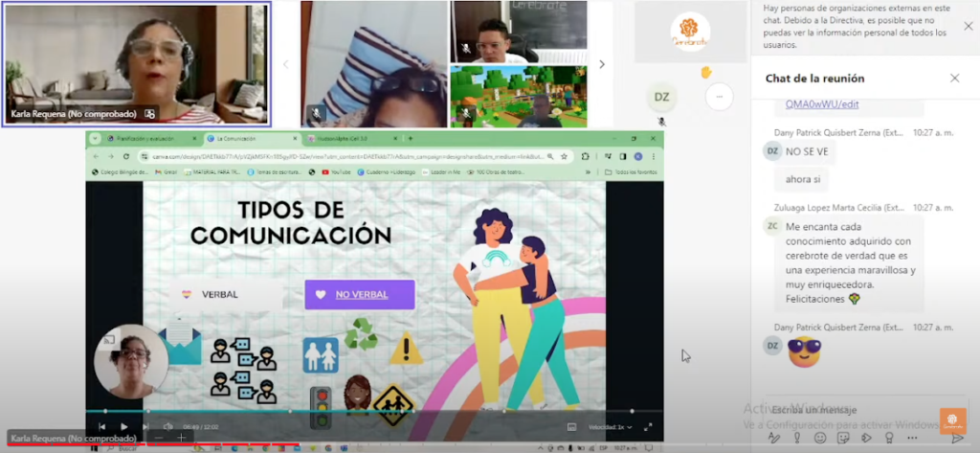This screenshot has width=980, height=453.
Task: Dismiss the external organizations notice
Action: tap(969, 26)
